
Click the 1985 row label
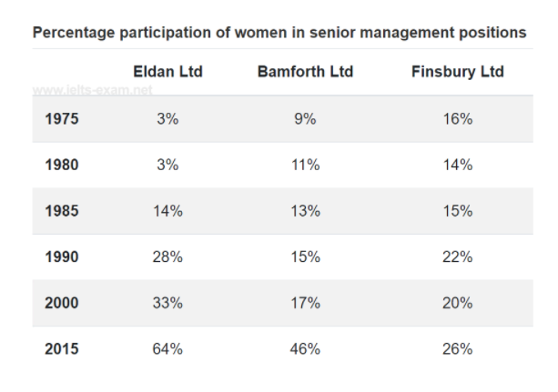point(62,211)
